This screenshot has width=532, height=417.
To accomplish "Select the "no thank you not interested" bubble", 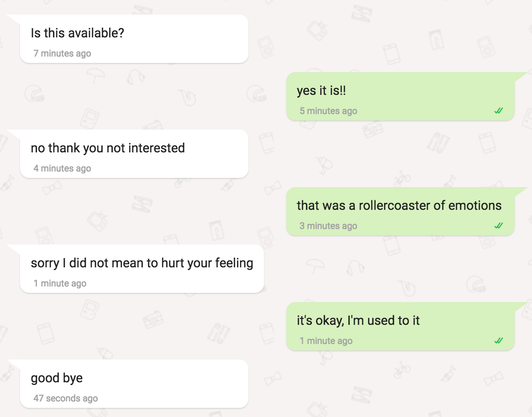I will [x=134, y=154].
